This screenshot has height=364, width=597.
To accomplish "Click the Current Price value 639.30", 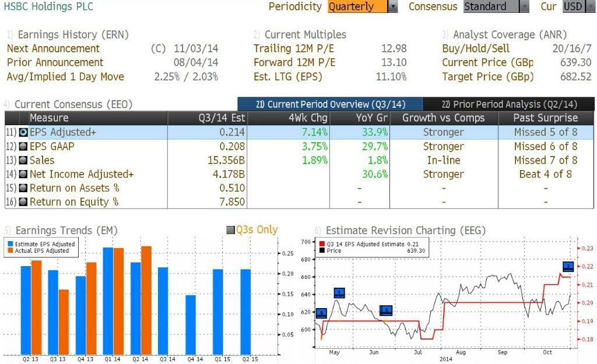I will 575,62.
